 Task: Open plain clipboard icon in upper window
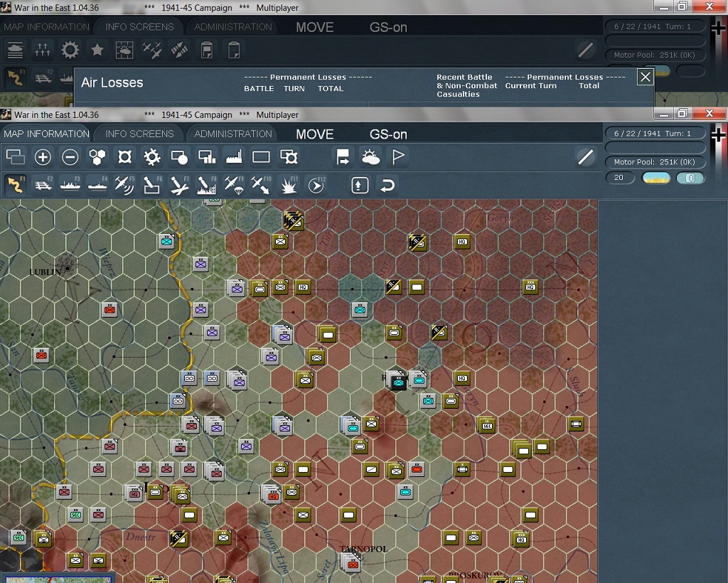tap(234, 50)
